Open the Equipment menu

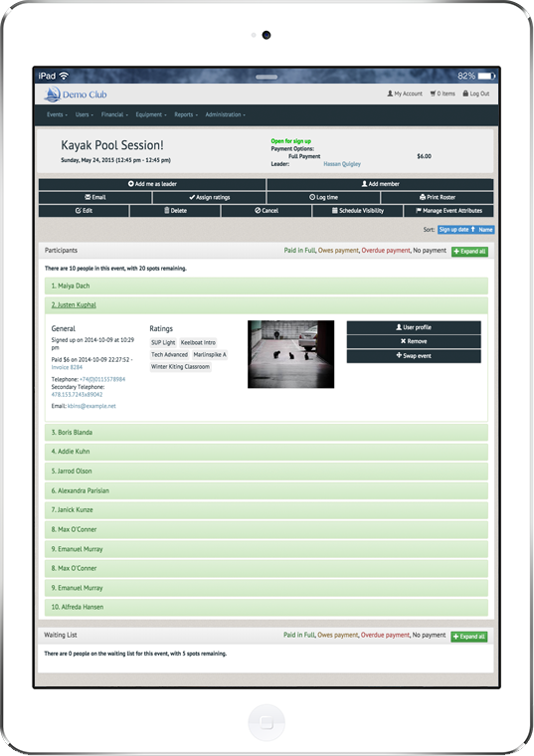tap(151, 114)
